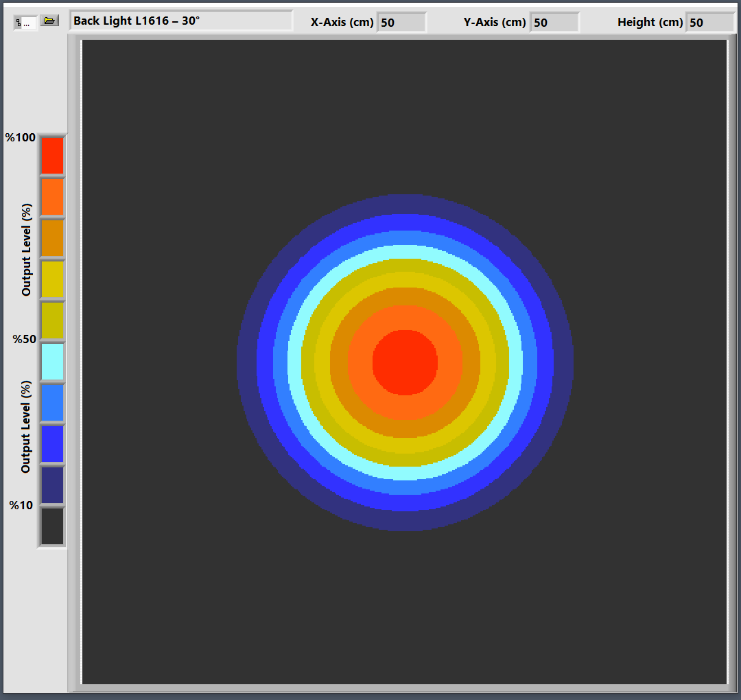Select the bright yellow legend swatch
The height and width of the screenshot is (700, 741).
point(52,279)
